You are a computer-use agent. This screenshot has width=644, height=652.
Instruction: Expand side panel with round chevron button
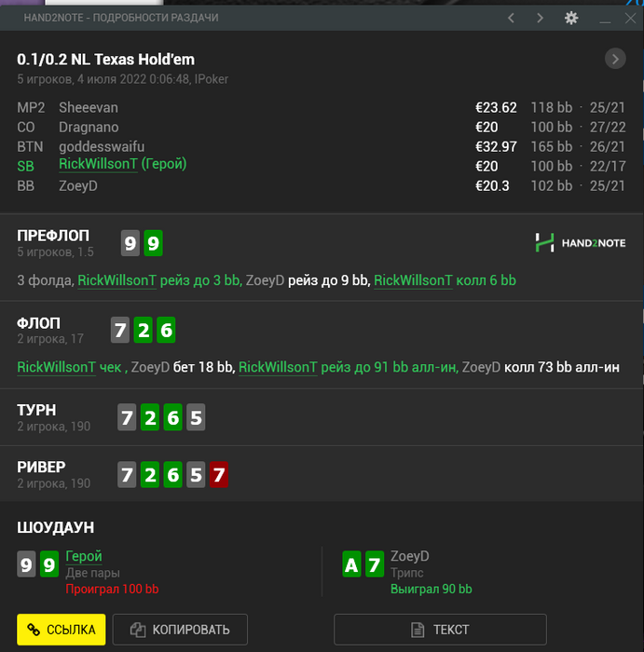(615, 59)
